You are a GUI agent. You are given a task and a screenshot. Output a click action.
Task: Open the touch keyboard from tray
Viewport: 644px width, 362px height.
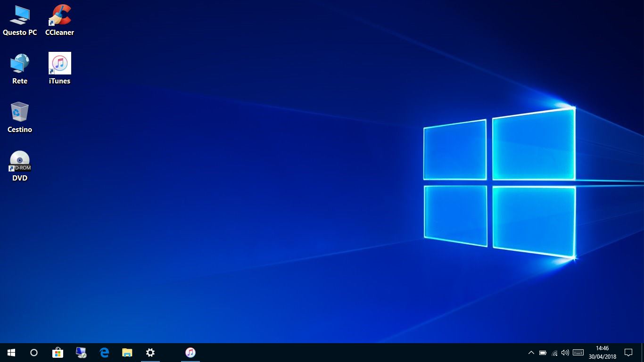pos(578,353)
